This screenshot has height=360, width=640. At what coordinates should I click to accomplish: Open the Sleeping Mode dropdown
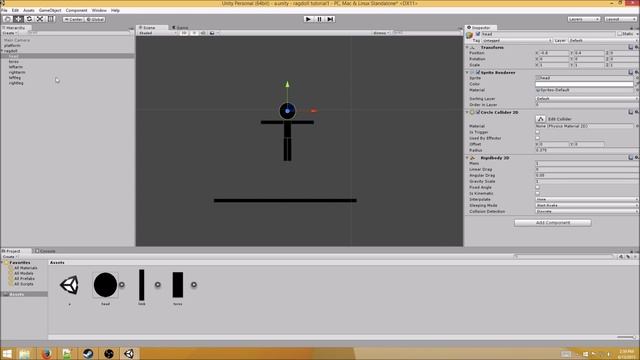(587, 205)
